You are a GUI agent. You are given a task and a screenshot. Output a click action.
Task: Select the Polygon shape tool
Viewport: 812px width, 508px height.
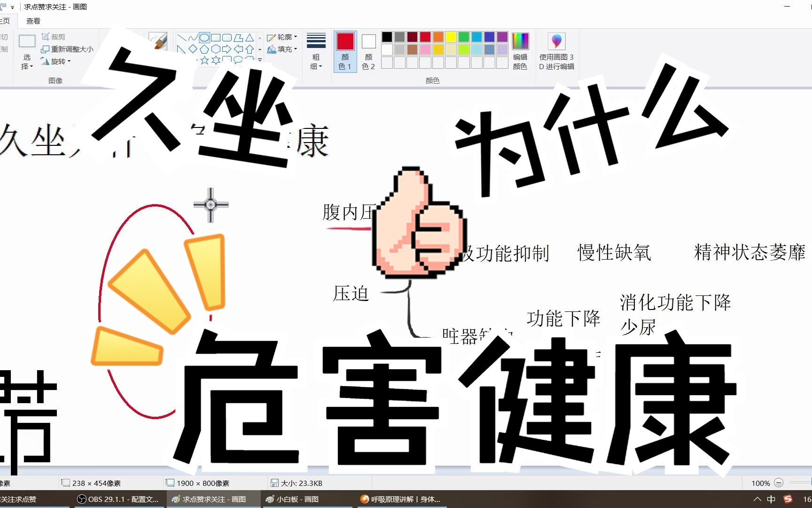(238, 38)
